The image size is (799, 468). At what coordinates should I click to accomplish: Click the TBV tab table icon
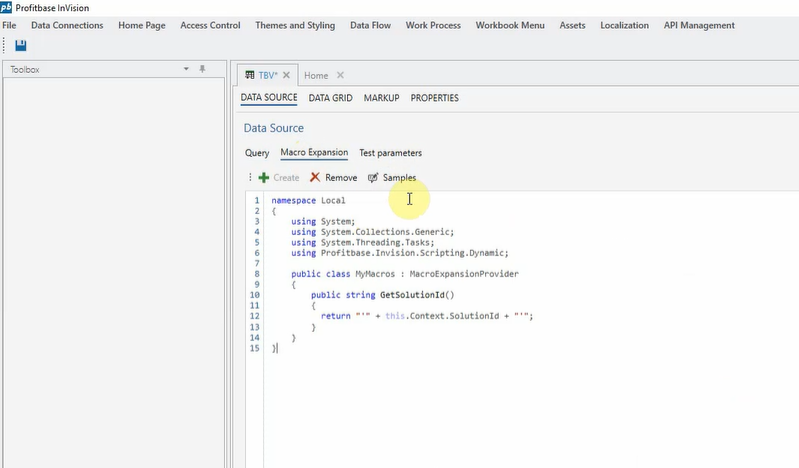(x=249, y=75)
